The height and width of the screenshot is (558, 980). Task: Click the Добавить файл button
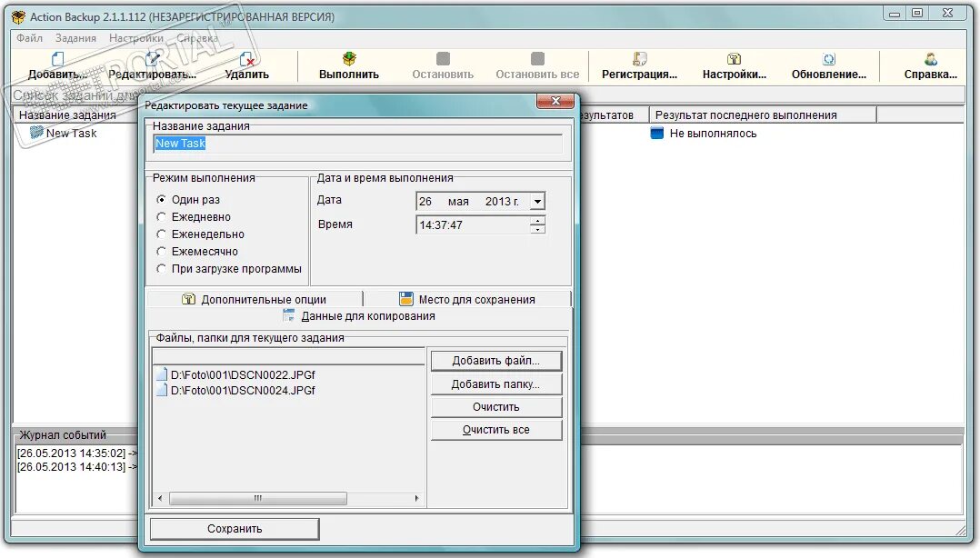pos(496,361)
